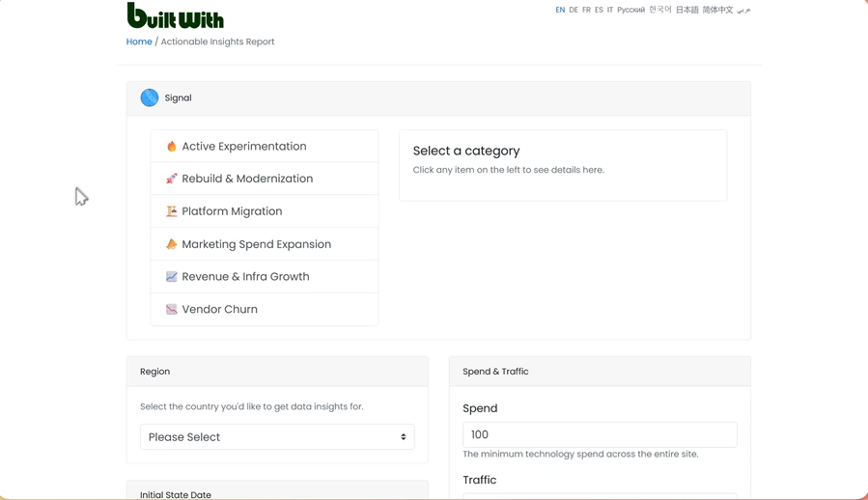Click the rocket icon beside Rebuild & Modernization
The height and width of the screenshot is (500, 868).
click(172, 179)
